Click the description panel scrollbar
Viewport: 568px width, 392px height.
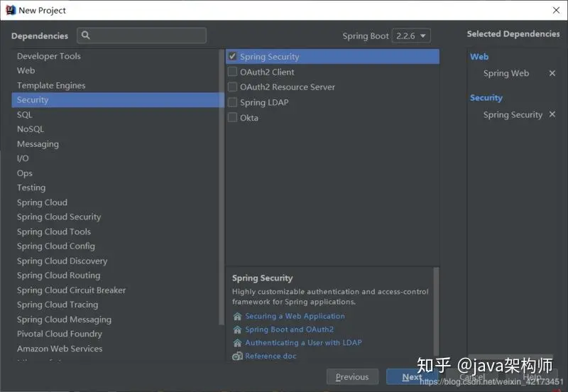tap(436, 312)
